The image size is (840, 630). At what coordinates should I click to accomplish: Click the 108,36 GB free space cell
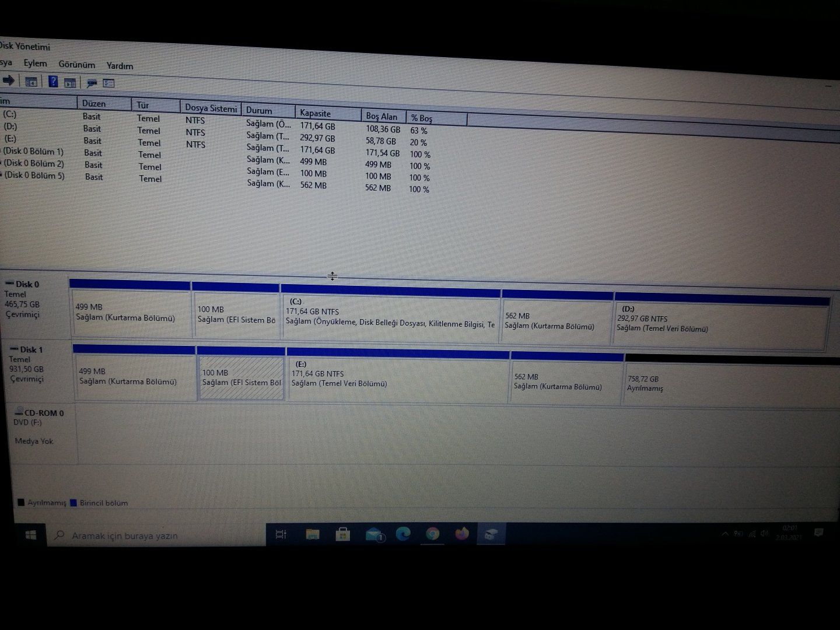[x=383, y=129]
